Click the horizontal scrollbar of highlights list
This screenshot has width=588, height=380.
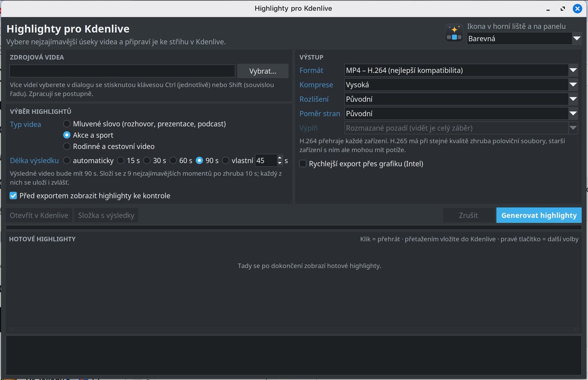pyautogui.click(x=294, y=330)
